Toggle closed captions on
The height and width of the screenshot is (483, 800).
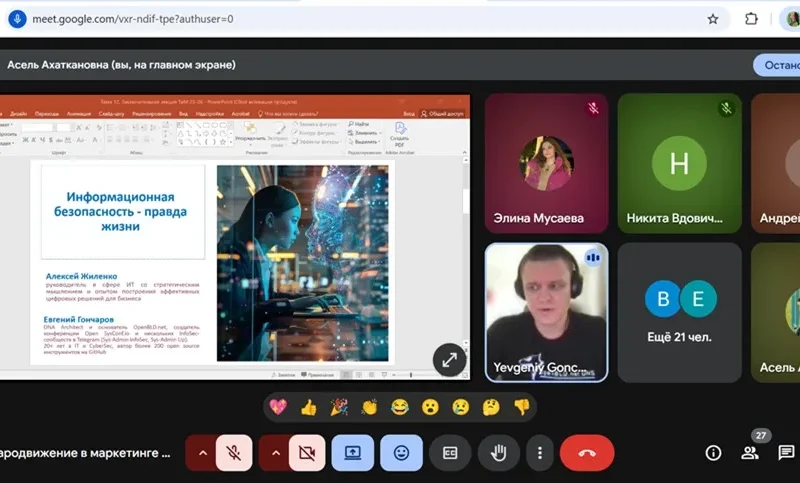coord(450,453)
